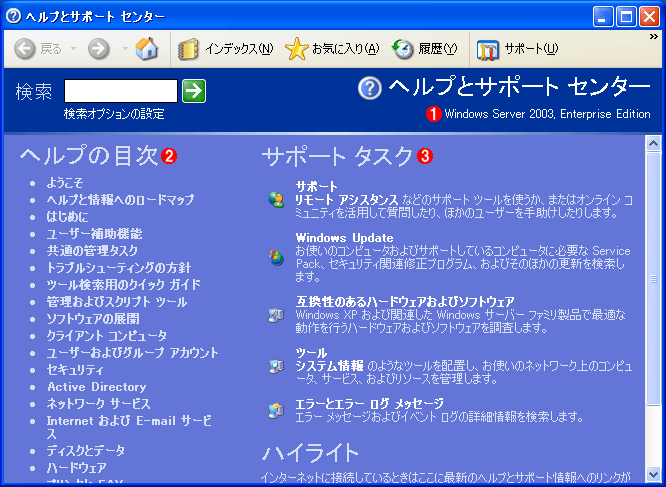Image resolution: width=666 pixels, height=487 pixels.
Task: Open 共通の管理タスク topic
Action: pyautogui.click(x=92, y=251)
